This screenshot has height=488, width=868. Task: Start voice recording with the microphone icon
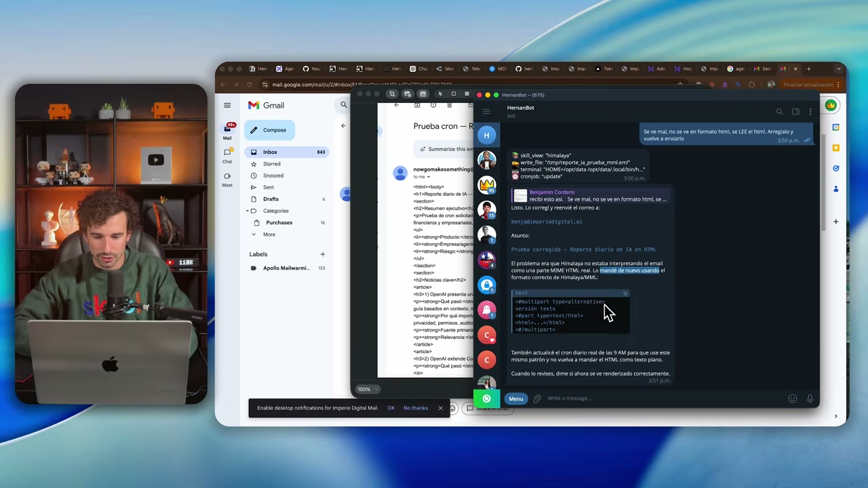tap(810, 399)
